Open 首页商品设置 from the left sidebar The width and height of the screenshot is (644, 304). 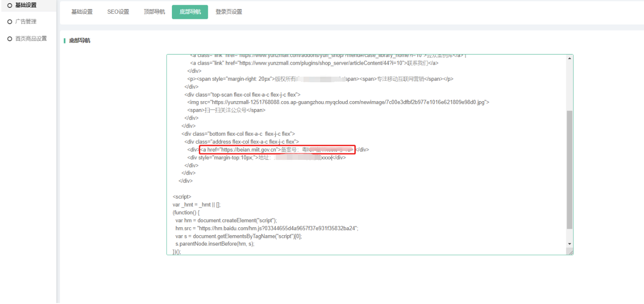coord(31,39)
